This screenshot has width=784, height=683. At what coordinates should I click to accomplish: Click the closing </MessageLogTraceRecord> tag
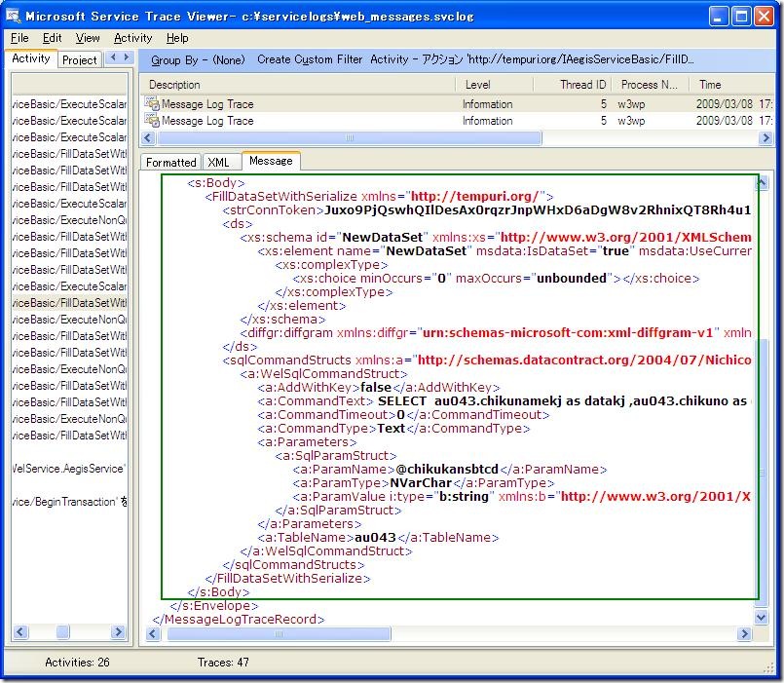tap(239, 619)
